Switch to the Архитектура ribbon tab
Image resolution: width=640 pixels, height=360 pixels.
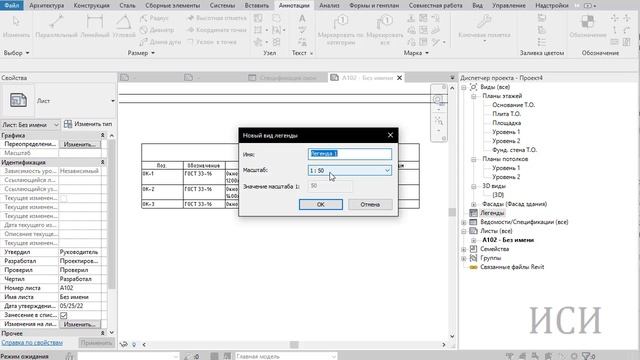click(47, 5)
